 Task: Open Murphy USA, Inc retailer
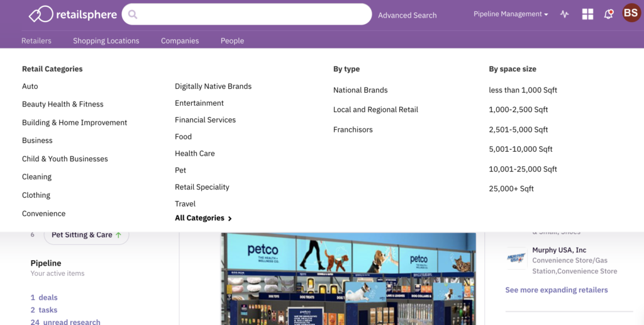(x=559, y=250)
